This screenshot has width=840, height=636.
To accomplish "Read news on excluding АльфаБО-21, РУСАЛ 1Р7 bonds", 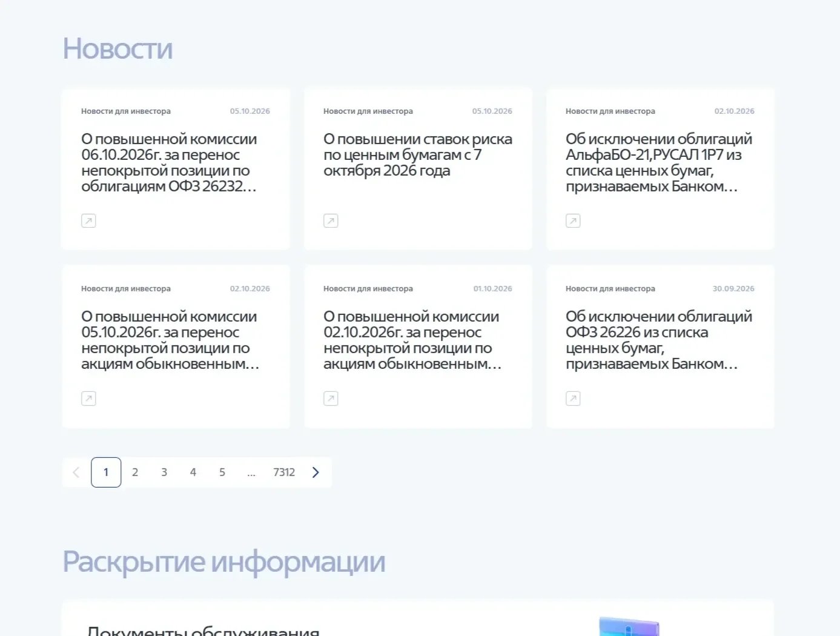I will click(x=659, y=163).
